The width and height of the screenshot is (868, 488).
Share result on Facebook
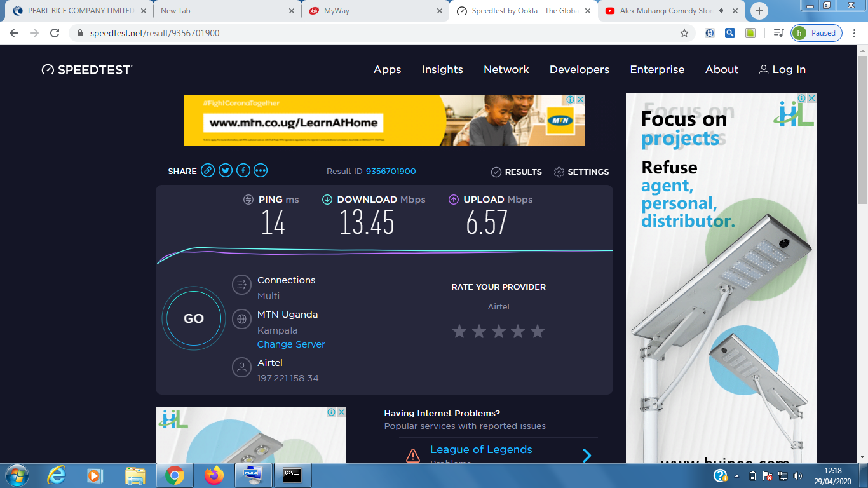click(243, 170)
